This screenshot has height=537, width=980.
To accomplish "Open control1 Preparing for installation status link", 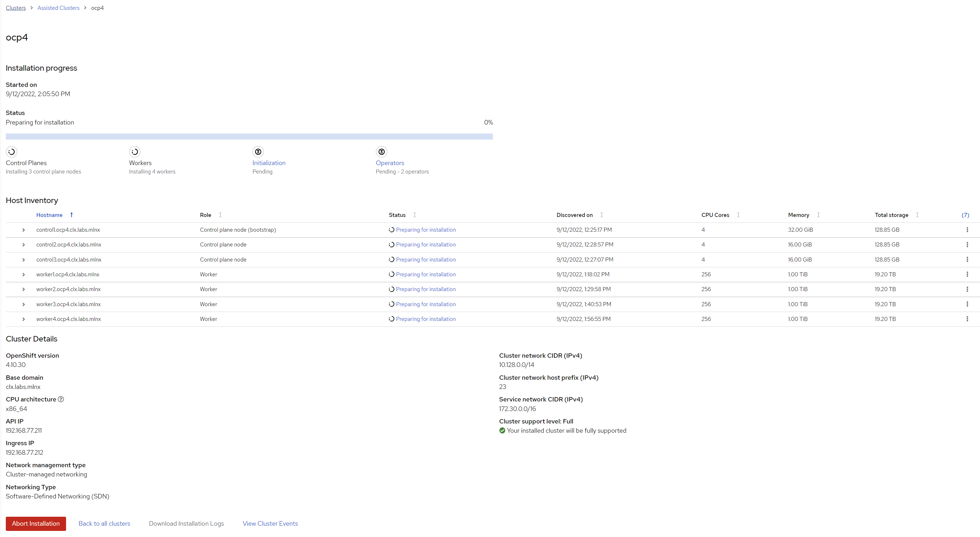I will coord(426,230).
